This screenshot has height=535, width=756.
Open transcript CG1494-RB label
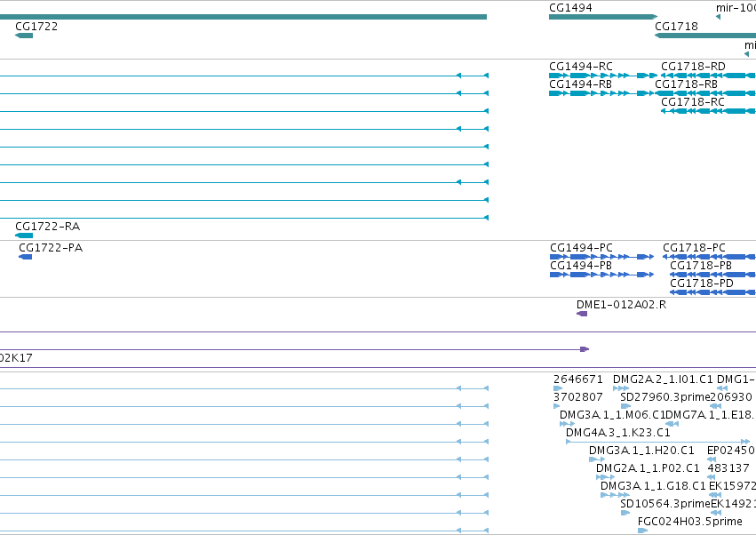(x=580, y=84)
